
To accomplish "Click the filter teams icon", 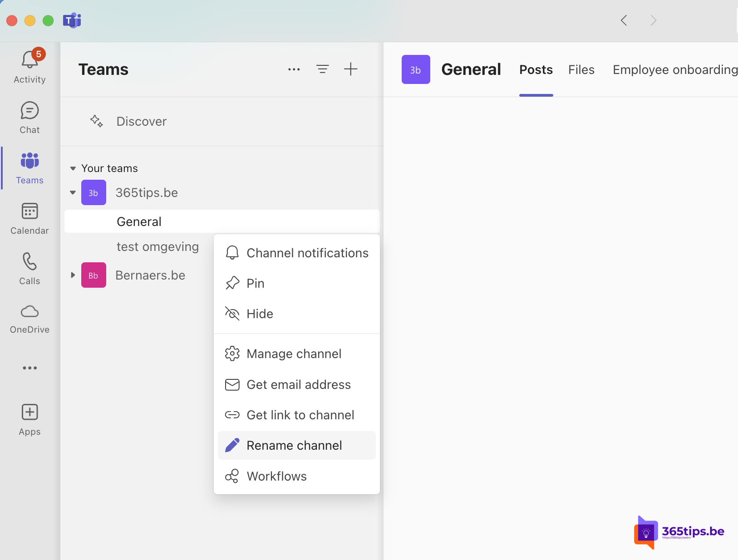I will coord(322,69).
